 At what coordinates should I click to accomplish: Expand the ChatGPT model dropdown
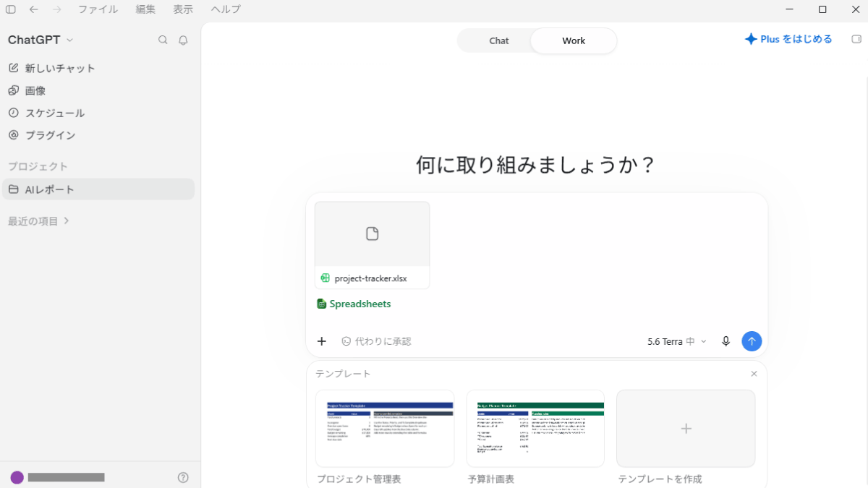pos(41,40)
